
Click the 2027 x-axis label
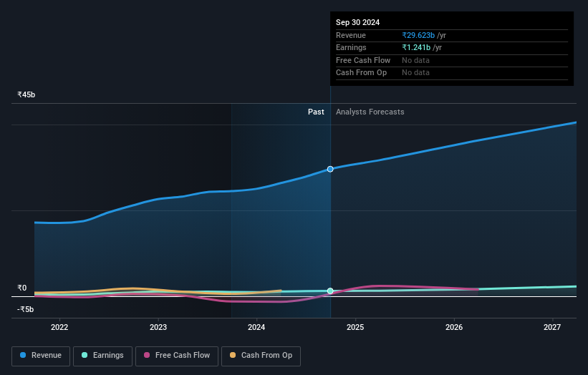coord(552,328)
